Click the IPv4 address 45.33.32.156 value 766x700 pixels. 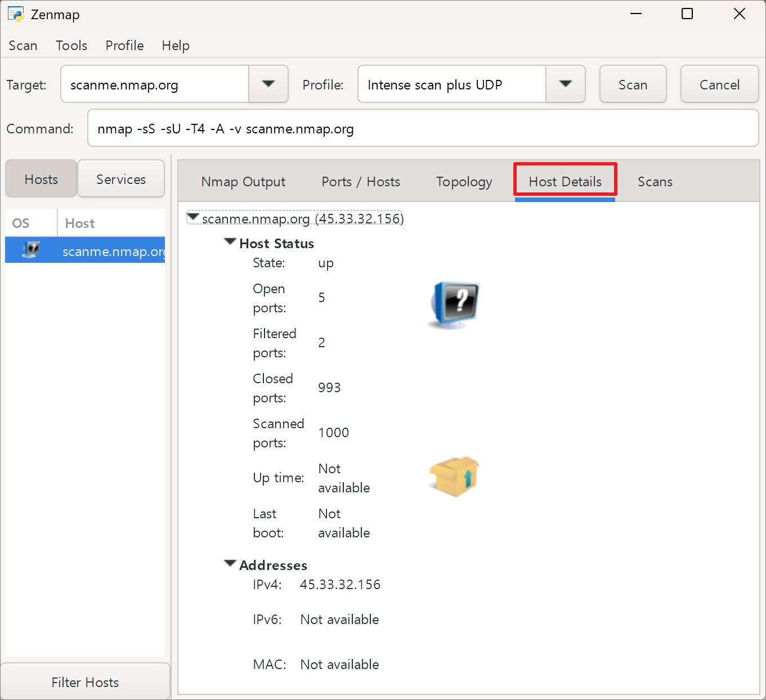click(x=340, y=585)
